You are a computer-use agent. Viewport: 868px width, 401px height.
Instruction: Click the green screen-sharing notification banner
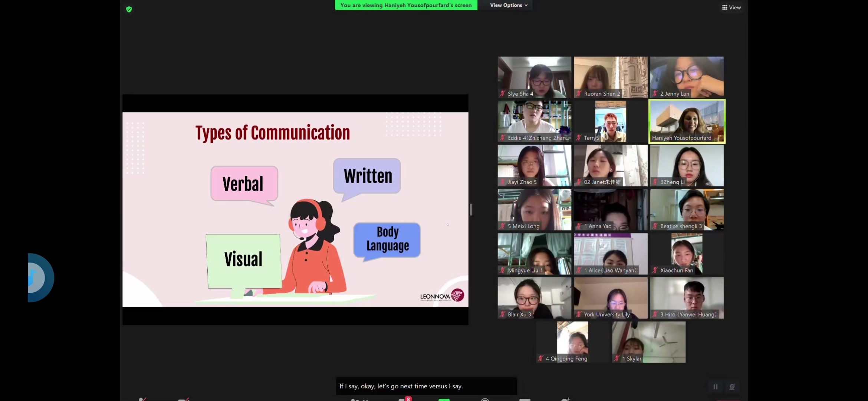click(x=406, y=5)
